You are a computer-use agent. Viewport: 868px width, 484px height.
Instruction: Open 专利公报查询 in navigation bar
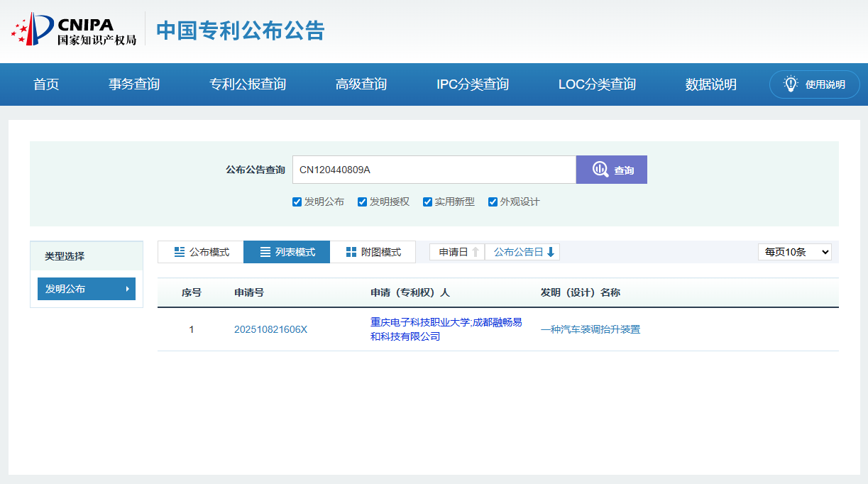tap(248, 84)
